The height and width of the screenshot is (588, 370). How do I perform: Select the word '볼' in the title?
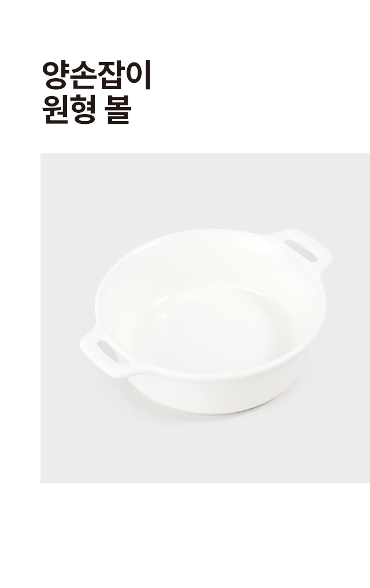119,110
